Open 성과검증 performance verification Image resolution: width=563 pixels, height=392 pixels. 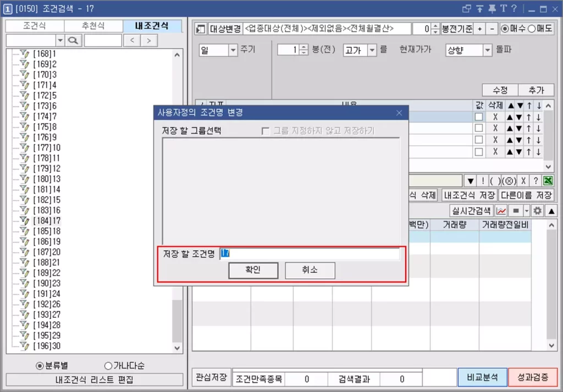(533, 377)
